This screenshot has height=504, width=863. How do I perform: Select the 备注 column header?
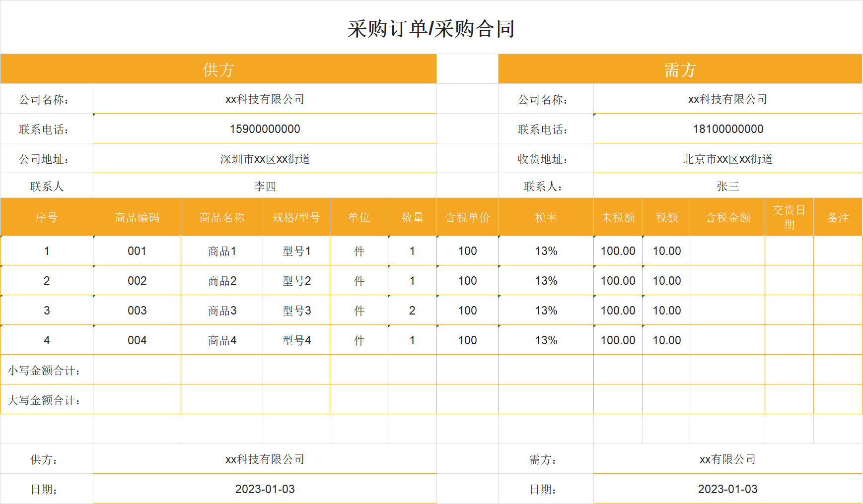click(x=838, y=217)
